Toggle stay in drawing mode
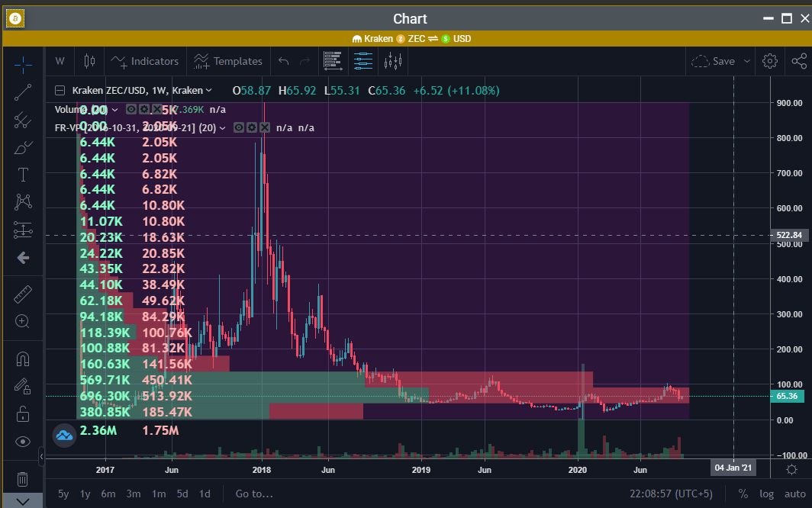This screenshot has width=812, height=508. click(x=23, y=386)
